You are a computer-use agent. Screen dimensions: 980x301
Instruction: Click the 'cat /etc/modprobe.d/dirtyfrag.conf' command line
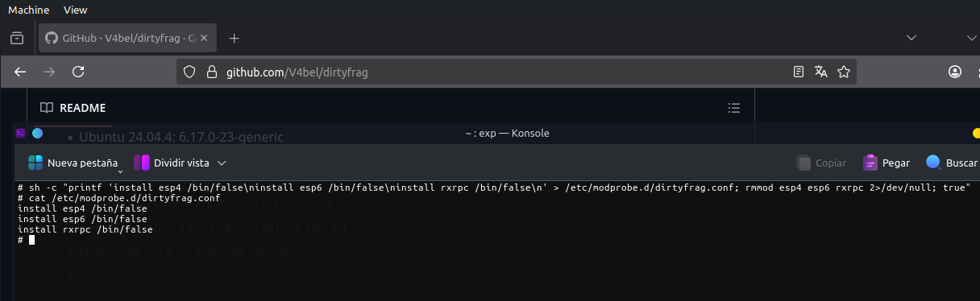coord(118,198)
